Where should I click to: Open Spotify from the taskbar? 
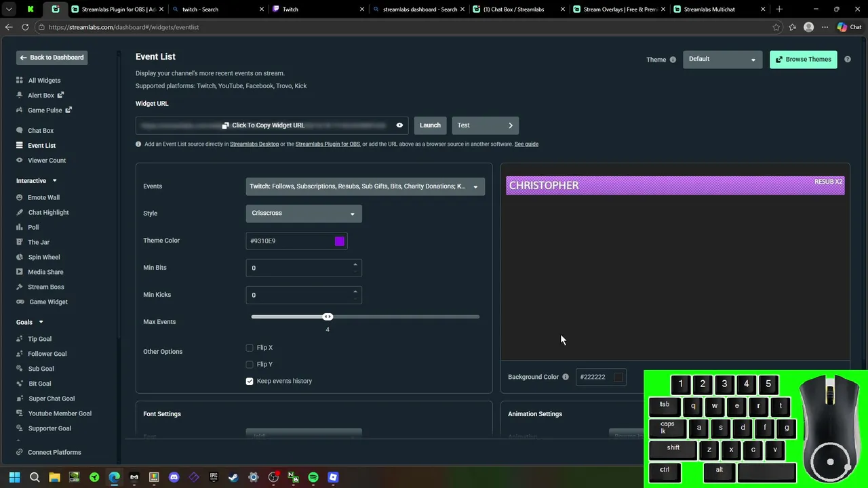tap(313, 478)
